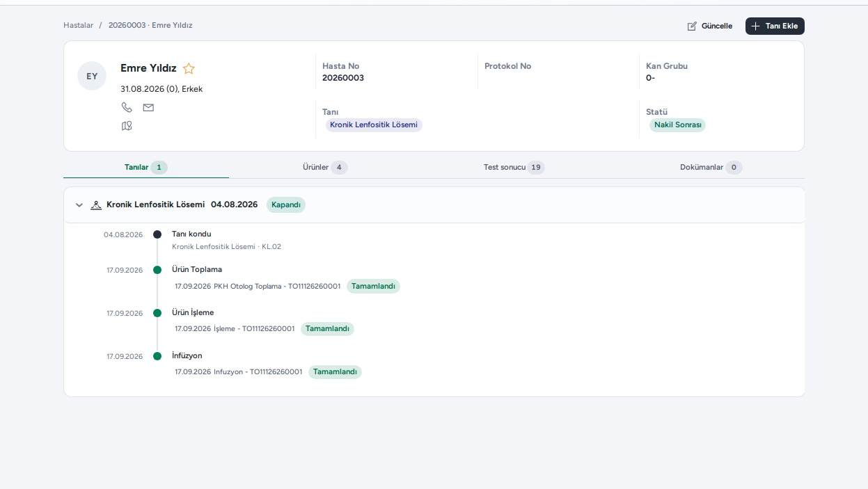Image resolution: width=868 pixels, height=489 pixels.
Task: Click the Kronik Lenfositik Lösemi diagnosis tag
Action: click(374, 125)
